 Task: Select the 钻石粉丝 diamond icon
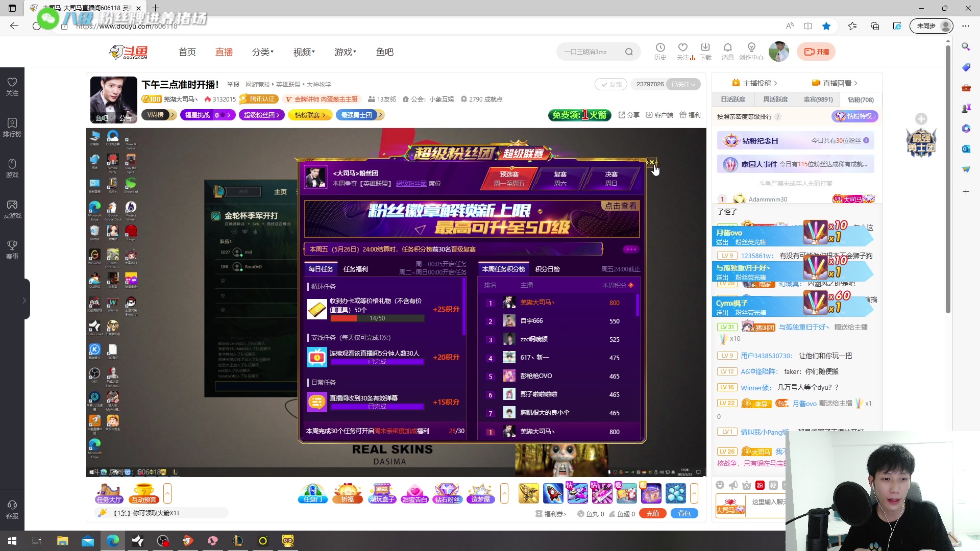[447, 493]
